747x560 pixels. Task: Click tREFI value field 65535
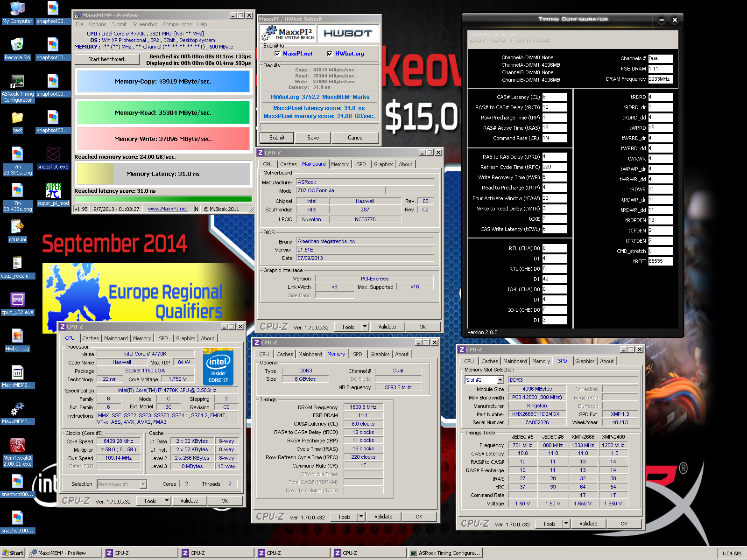[x=660, y=261]
